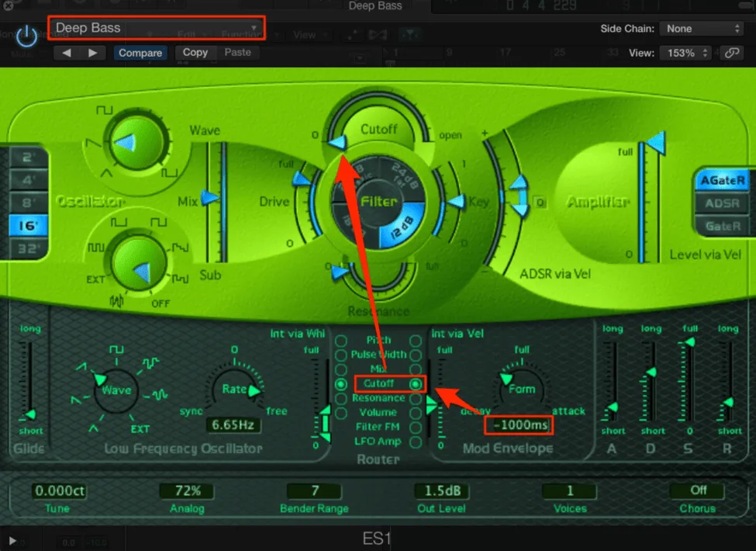Enable LFO routing to Cutoff
756x551 pixels.
pyautogui.click(x=341, y=384)
